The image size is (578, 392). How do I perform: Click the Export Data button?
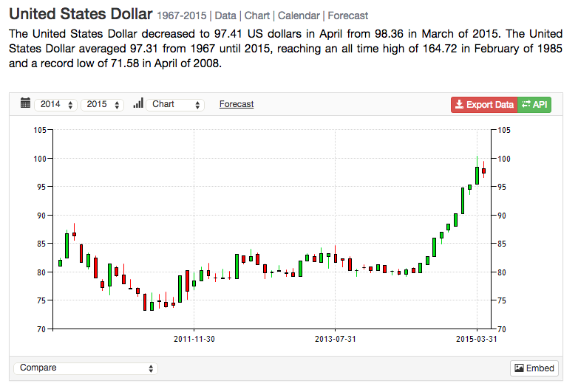[x=484, y=105]
